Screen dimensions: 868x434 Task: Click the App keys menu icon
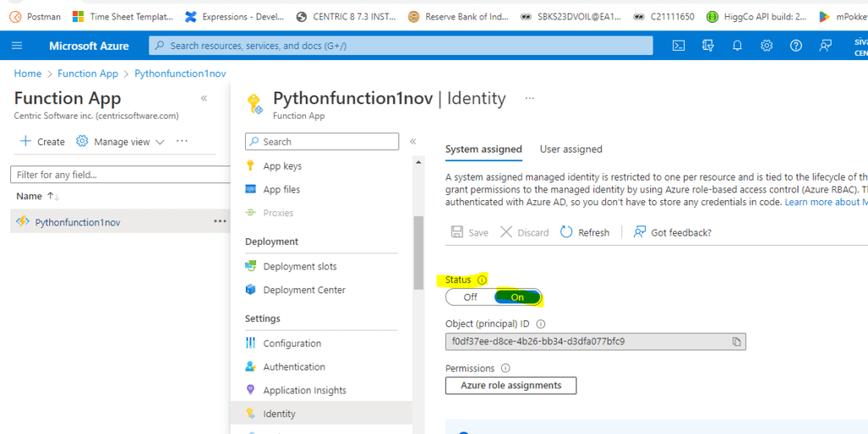[x=251, y=165]
